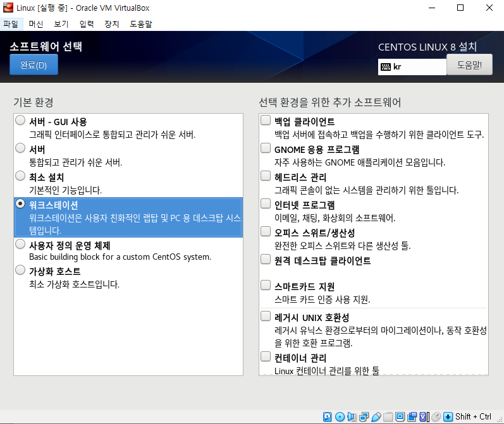Click the VirtualBox icon in title bar
The width and height of the screenshot is (504, 424).
(8, 8)
